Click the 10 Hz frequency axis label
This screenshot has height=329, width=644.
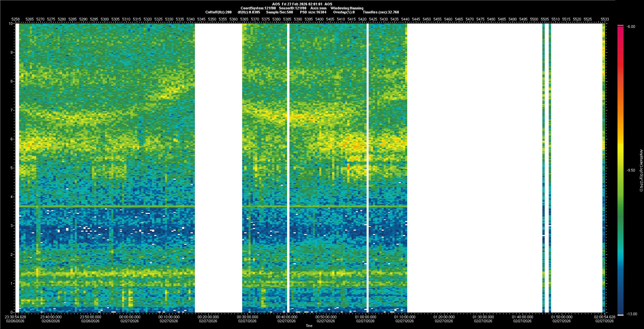tap(11, 24)
